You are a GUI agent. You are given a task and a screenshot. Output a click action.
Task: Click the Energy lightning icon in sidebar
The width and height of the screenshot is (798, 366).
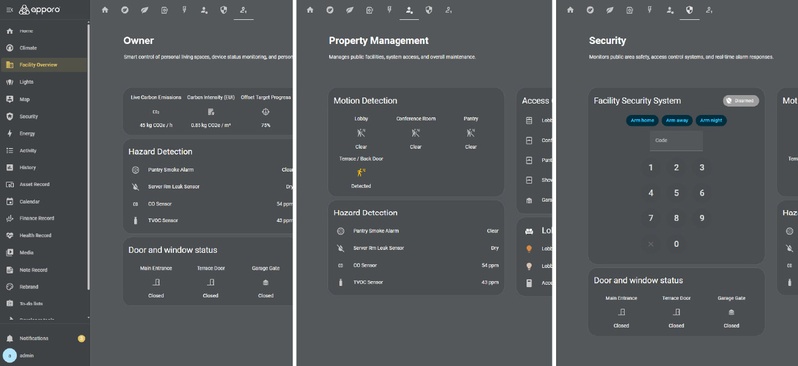9,133
